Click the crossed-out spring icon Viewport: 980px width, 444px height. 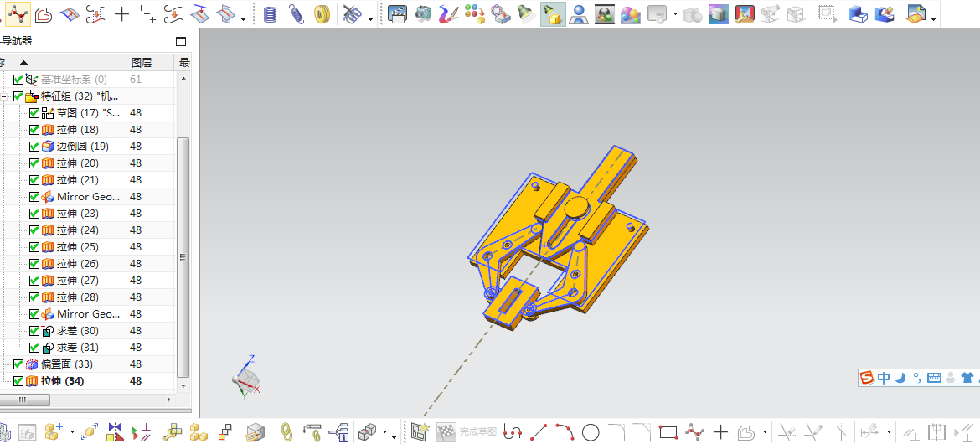tap(353, 14)
